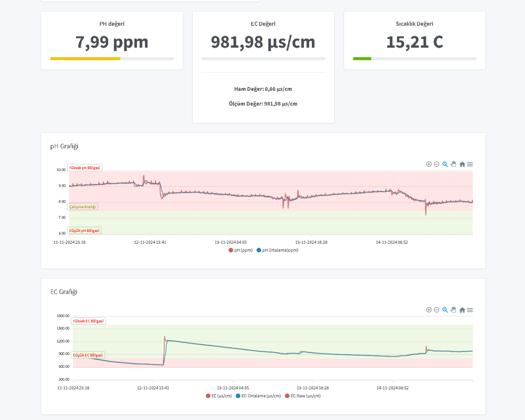Activate selection zoom on pH chart
This screenshot has height=420, width=525.
(445, 164)
